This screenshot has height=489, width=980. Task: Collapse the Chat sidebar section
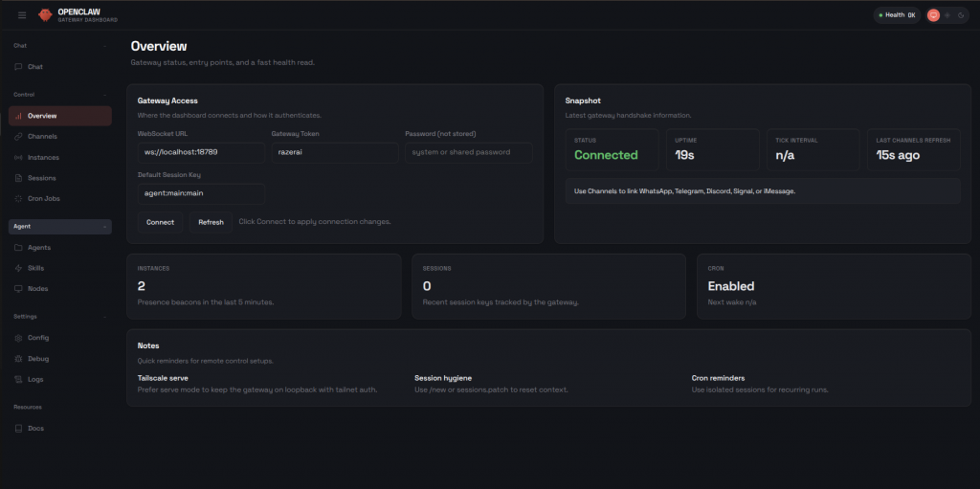104,46
